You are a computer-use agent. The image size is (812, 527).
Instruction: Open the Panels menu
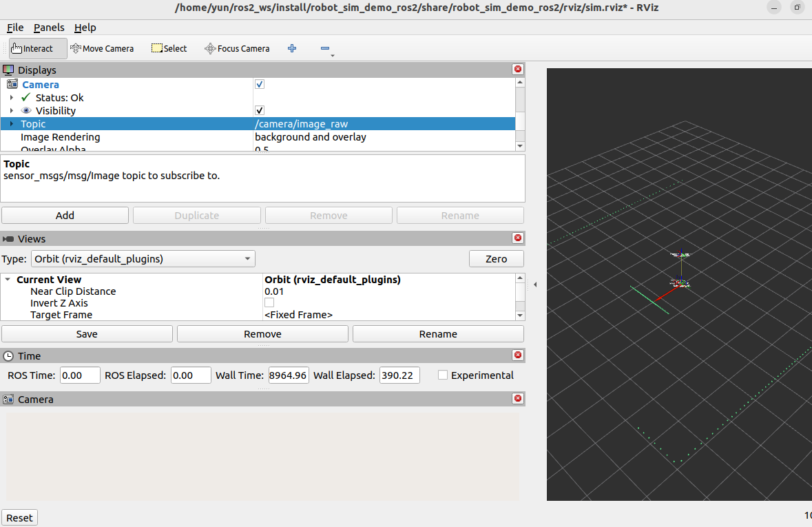point(49,28)
